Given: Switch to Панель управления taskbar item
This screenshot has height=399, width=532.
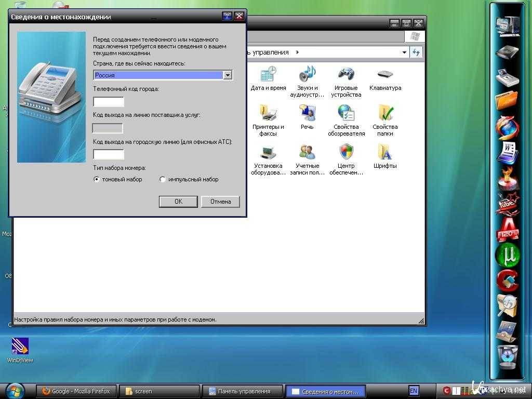Looking at the screenshot, I should coord(243,391).
